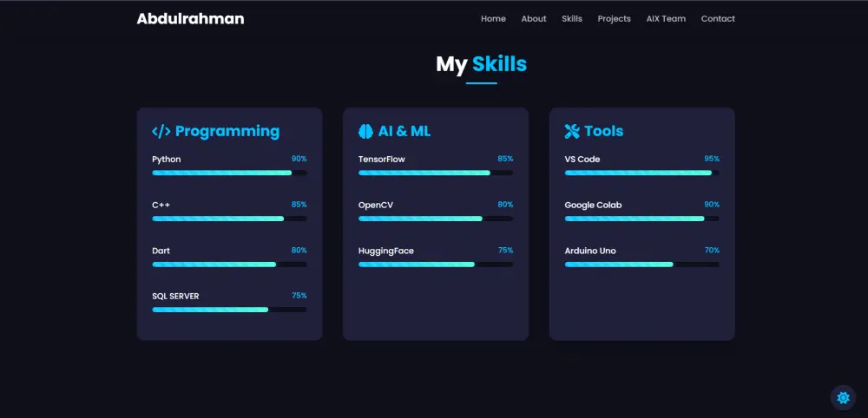Click the Programming card title
Image resolution: width=868 pixels, height=418 pixels.
pyautogui.click(x=227, y=131)
